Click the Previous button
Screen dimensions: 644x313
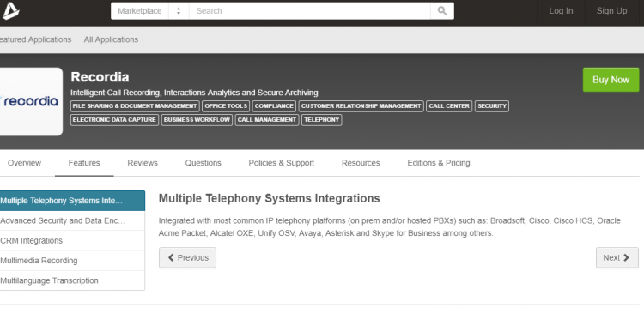click(188, 257)
